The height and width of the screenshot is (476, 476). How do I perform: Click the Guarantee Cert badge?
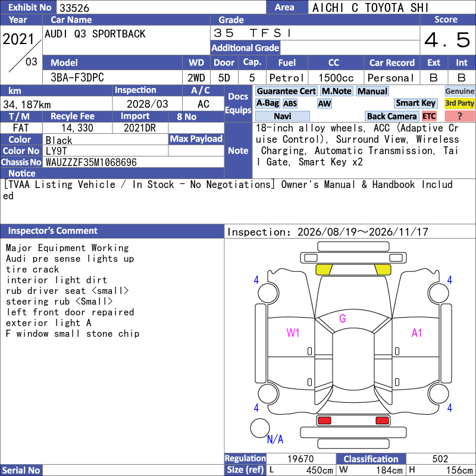pos(286,91)
